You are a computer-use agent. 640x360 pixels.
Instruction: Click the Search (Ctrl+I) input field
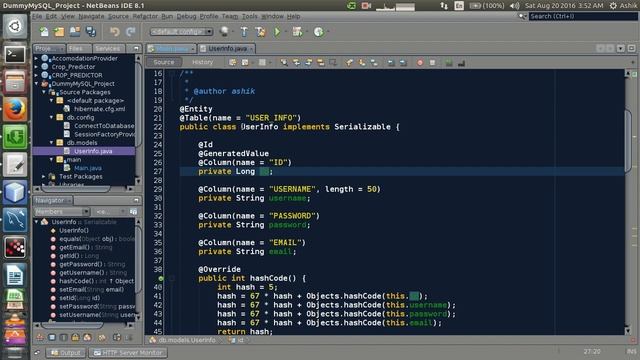(582, 16)
